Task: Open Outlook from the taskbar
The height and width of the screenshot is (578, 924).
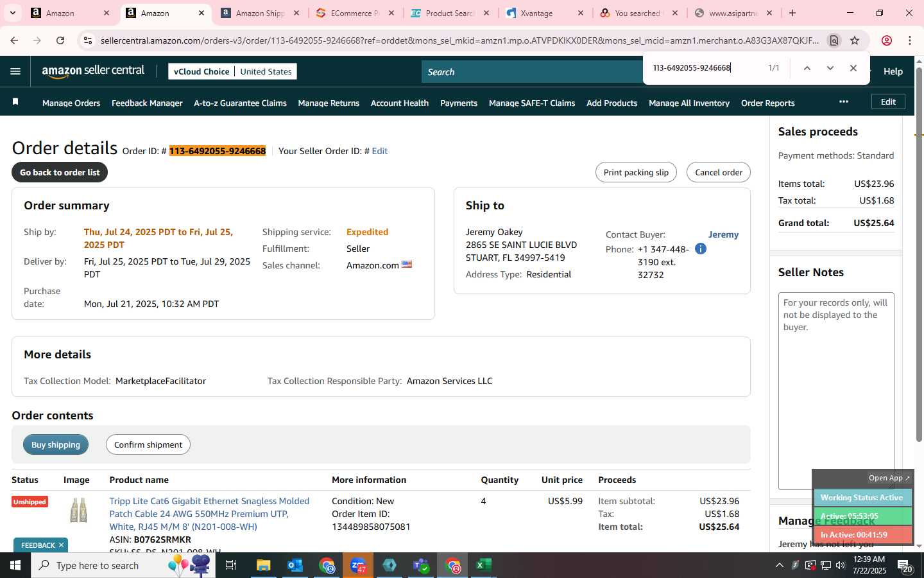Action: [295, 565]
